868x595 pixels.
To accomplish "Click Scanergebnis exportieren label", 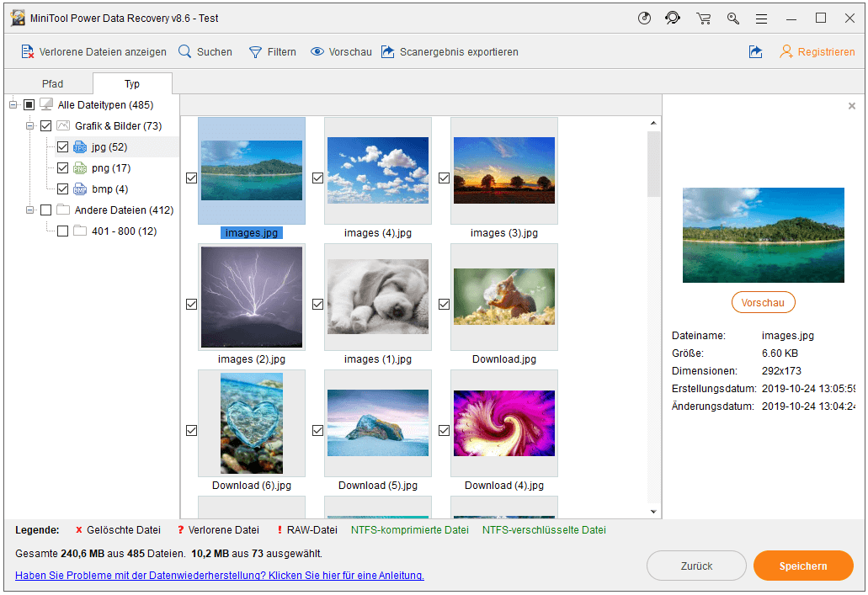I will pos(460,52).
